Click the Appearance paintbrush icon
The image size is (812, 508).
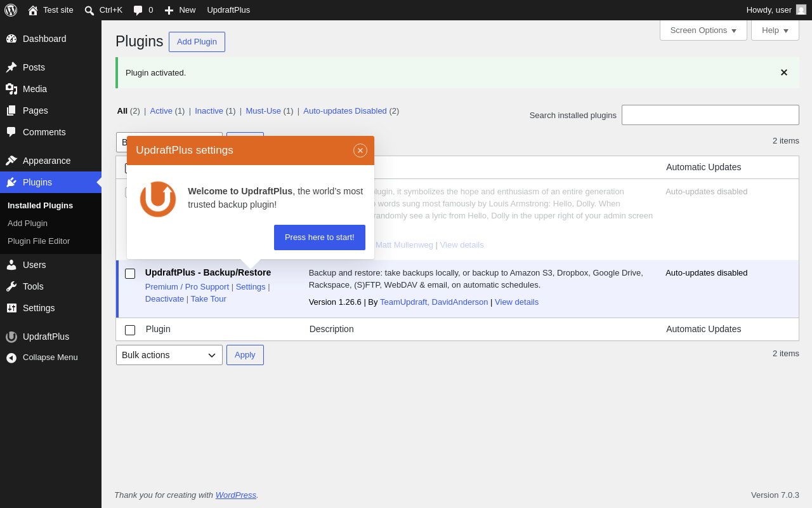point(11,161)
